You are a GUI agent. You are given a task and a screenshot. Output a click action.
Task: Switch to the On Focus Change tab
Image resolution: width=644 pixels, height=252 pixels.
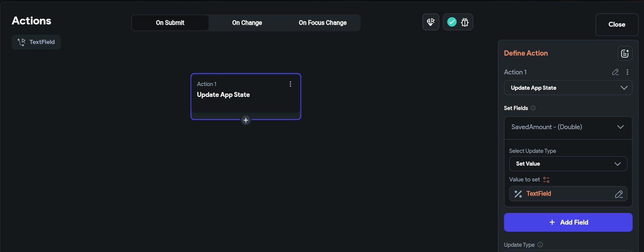pos(323,23)
